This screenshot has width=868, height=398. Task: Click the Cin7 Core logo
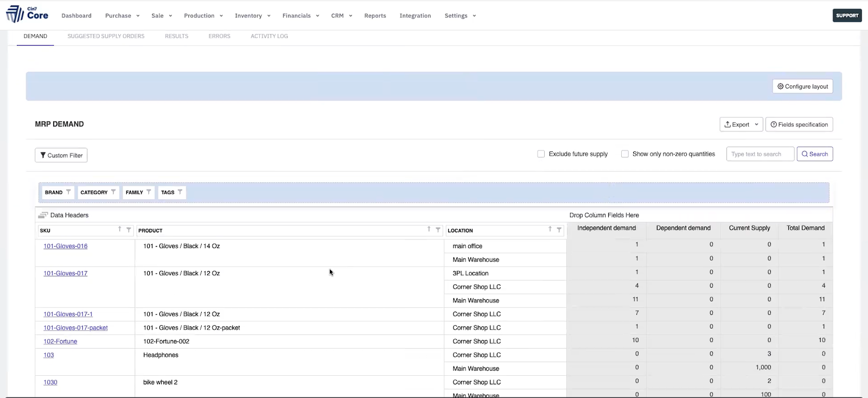pyautogui.click(x=27, y=15)
